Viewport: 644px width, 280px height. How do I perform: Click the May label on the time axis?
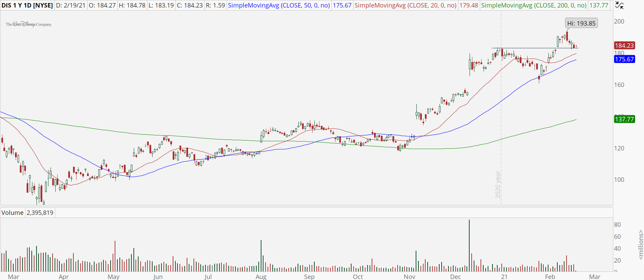pos(114,277)
